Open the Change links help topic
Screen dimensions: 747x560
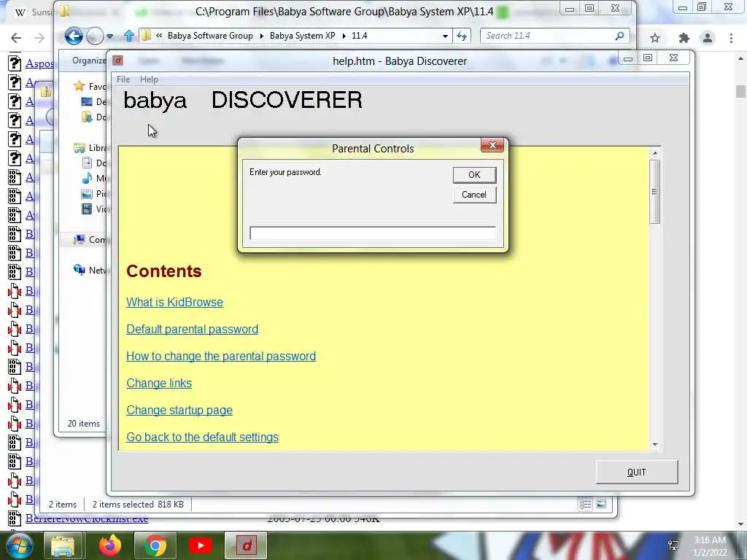coord(159,384)
